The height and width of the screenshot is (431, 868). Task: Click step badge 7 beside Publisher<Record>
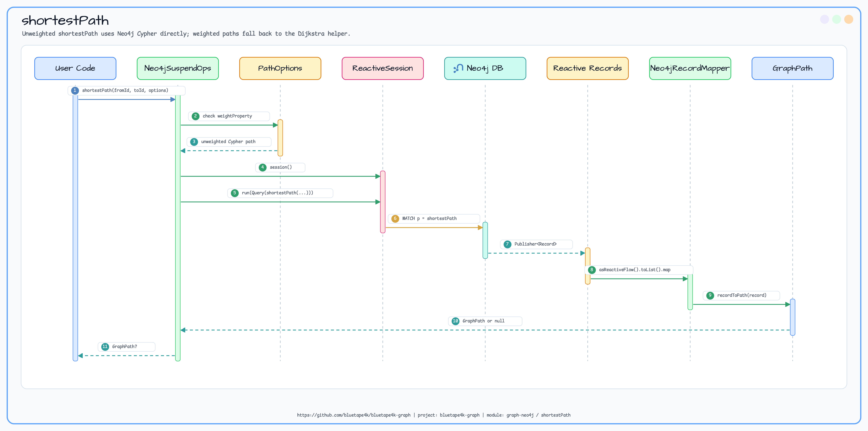tap(507, 244)
